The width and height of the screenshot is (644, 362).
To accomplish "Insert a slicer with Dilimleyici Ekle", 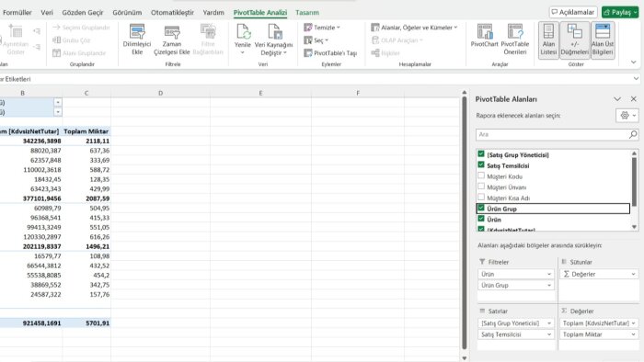I will (x=137, y=40).
